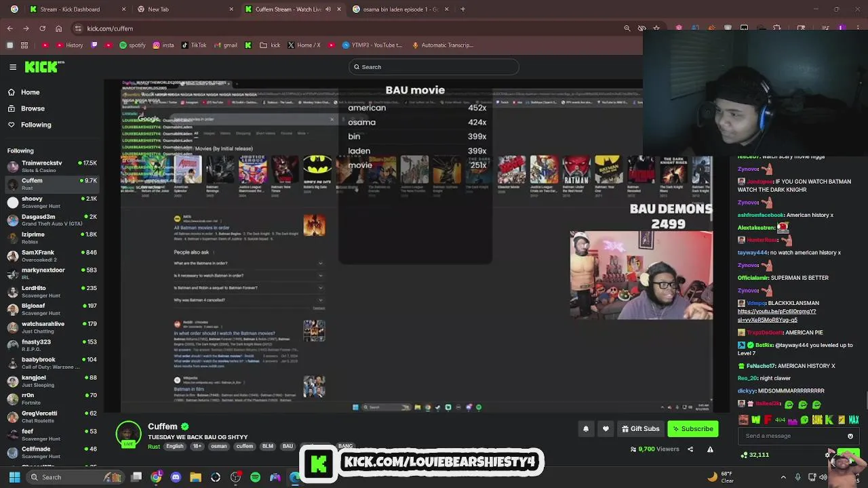The image size is (868, 488).
Task: Open the kick bookmark folder
Action: [271, 45]
